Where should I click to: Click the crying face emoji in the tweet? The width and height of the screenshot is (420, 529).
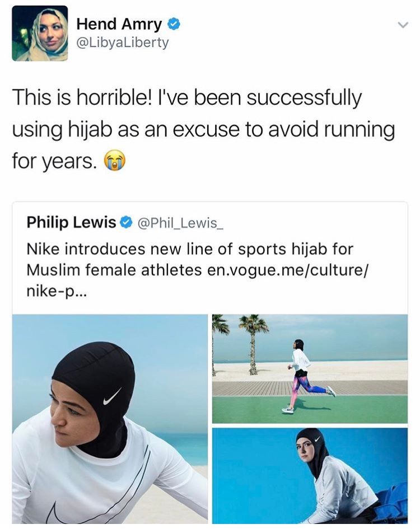tap(114, 160)
